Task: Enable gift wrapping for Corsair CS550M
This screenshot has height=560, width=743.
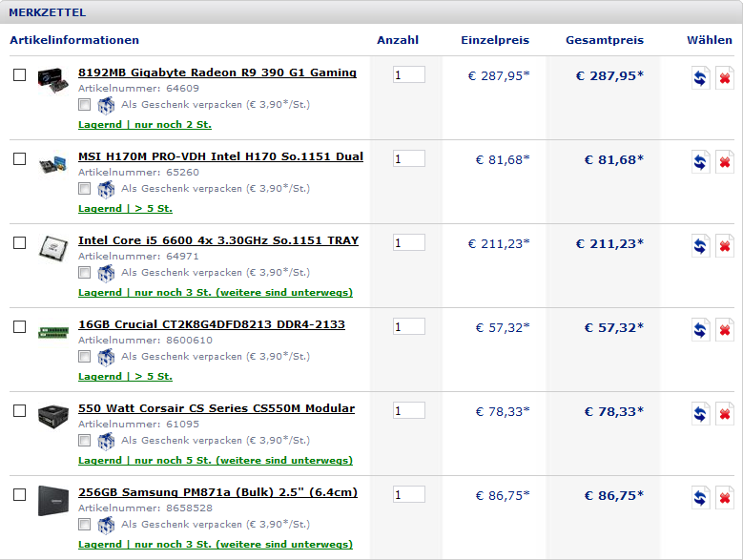Action: pyautogui.click(x=84, y=440)
